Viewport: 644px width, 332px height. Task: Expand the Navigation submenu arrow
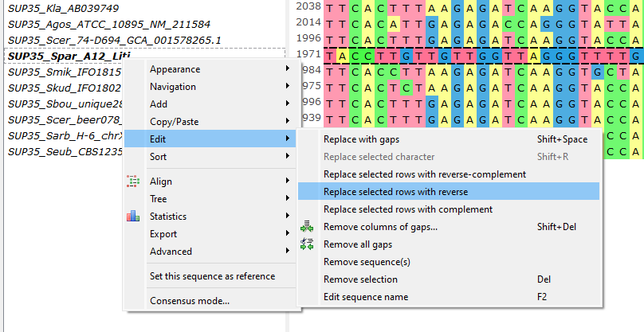click(288, 86)
